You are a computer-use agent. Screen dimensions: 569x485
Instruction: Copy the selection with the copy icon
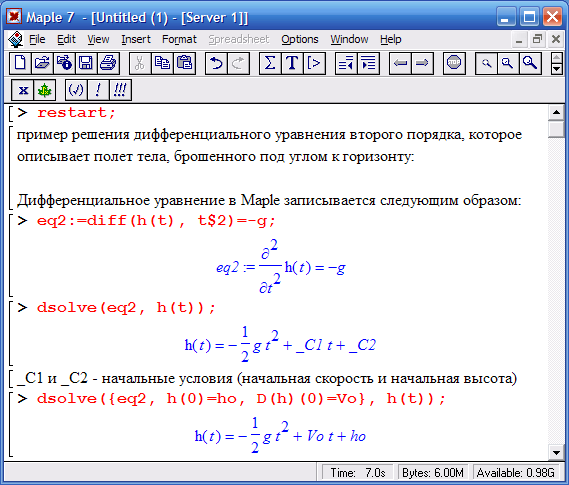pos(162,63)
